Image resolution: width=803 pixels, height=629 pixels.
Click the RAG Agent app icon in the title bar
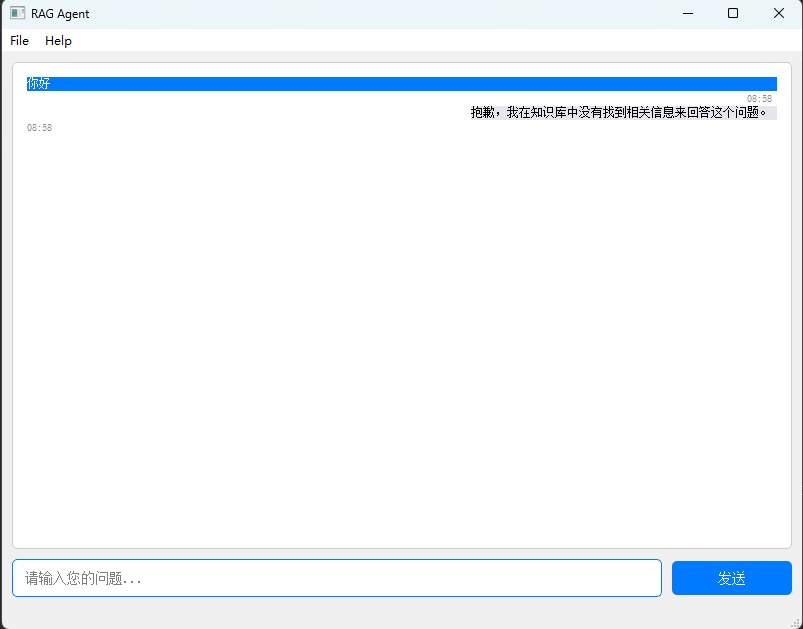17,13
